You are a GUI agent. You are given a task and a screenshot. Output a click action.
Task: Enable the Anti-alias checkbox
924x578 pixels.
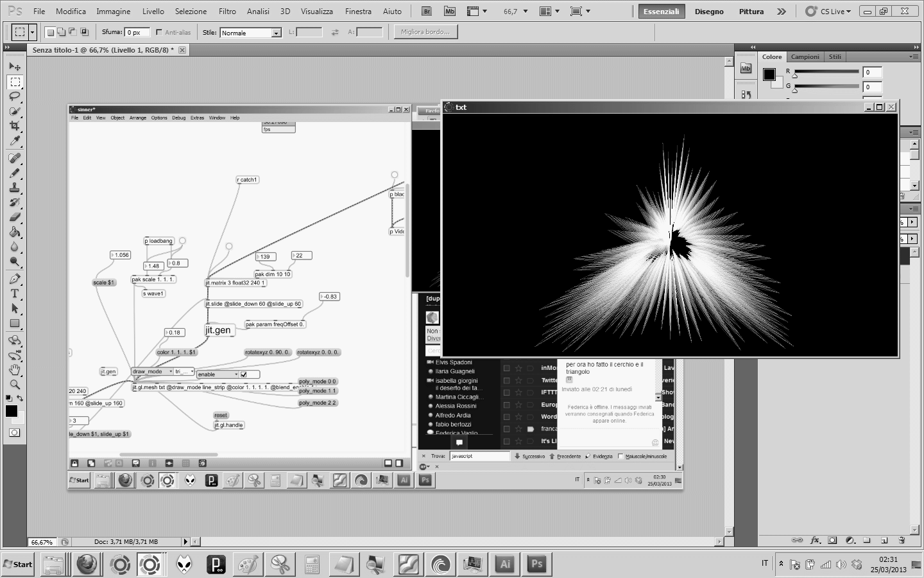point(159,32)
